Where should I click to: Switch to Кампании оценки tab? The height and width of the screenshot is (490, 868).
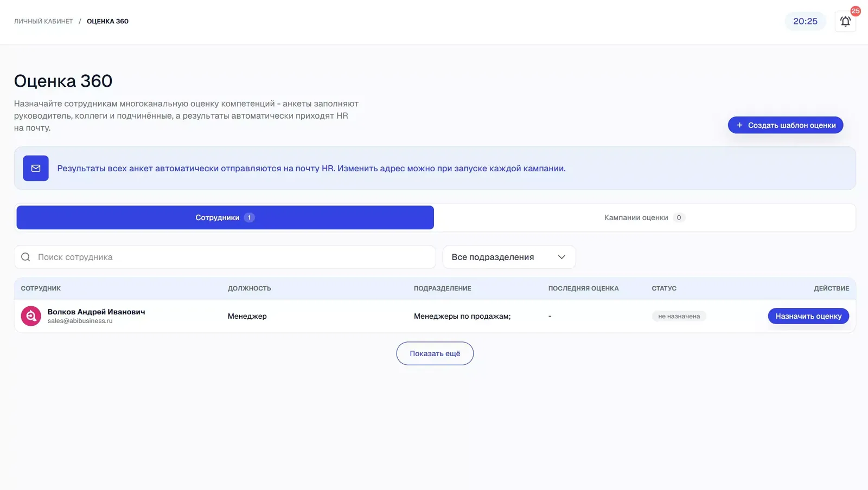644,217
